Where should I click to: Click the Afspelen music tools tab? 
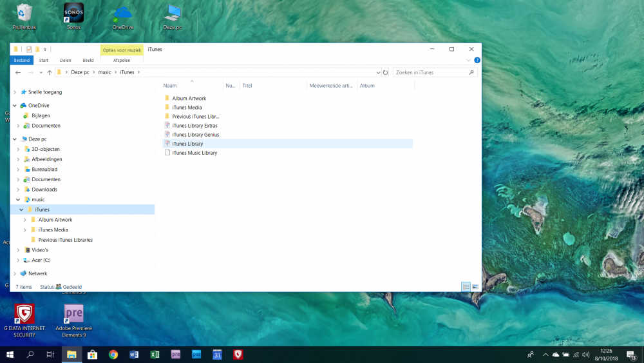click(x=122, y=60)
